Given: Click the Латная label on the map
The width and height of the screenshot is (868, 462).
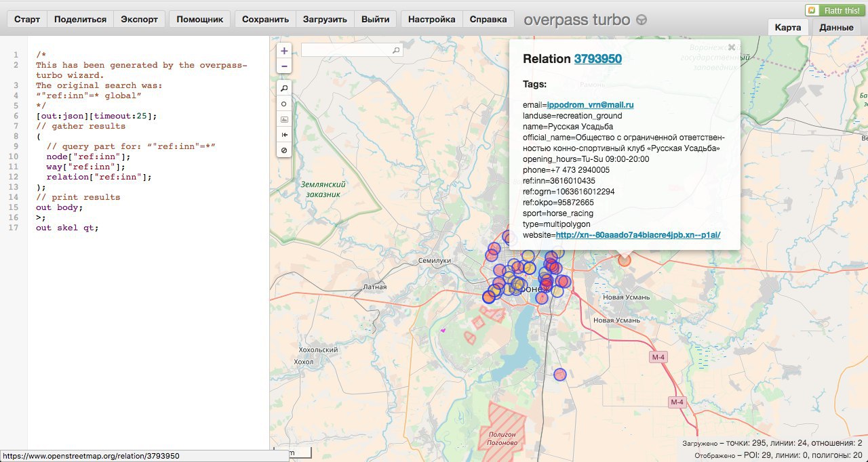Looking at the screenshot, I should pyautogui.click(x=375, y=287).
